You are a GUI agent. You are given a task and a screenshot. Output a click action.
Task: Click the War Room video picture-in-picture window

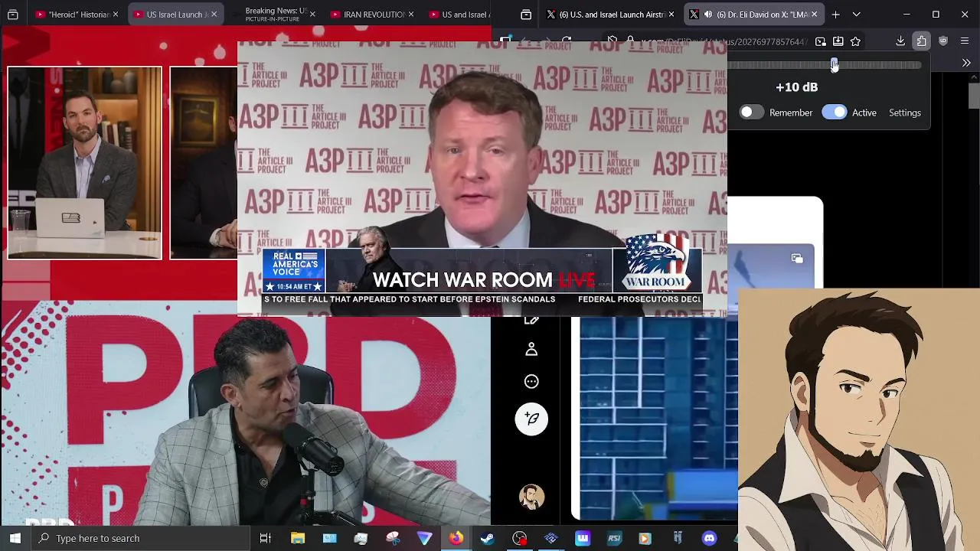(482, 178)
